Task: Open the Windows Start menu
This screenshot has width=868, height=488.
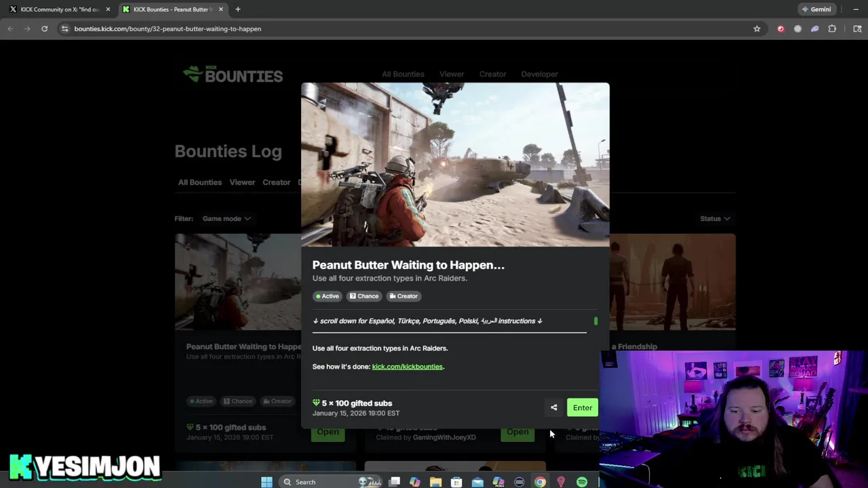Action: pos(267,482)
